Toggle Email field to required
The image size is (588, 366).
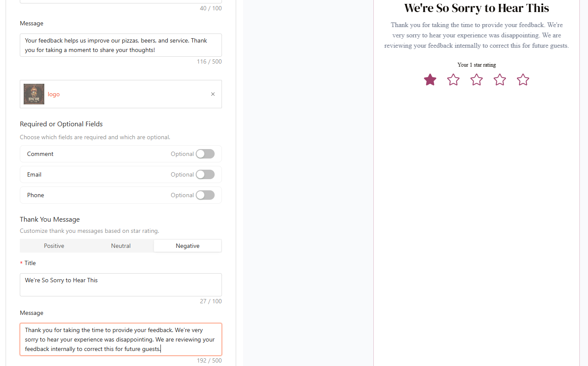pos(205,174)
